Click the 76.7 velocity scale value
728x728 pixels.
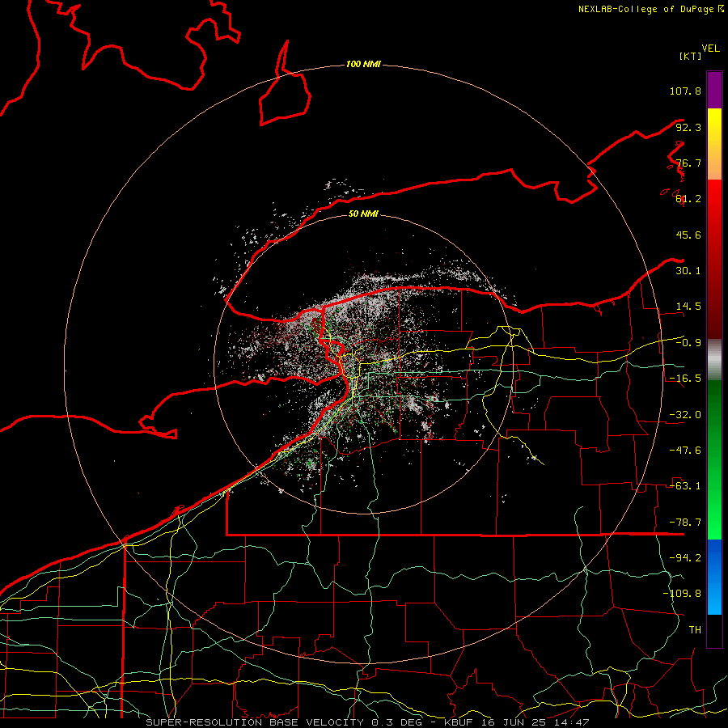coord(688,163)
